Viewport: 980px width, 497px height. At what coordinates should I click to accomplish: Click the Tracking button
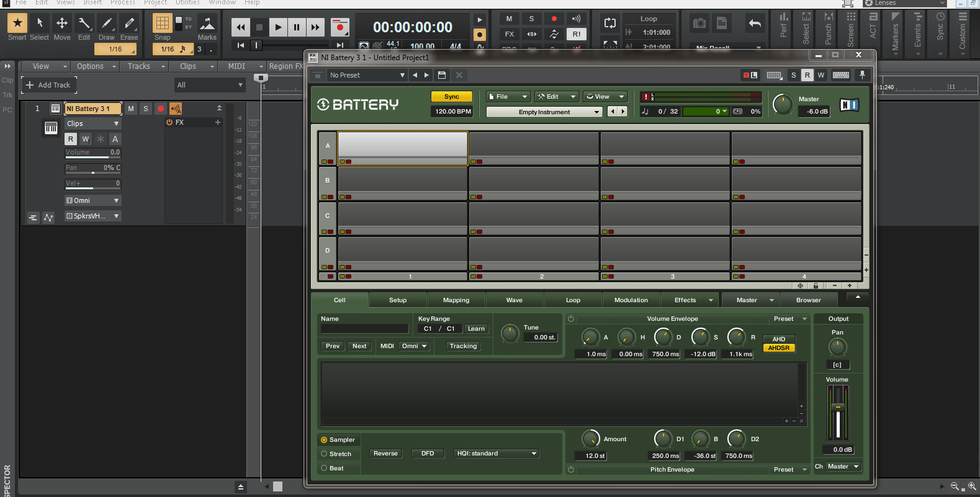pos(464,346)
